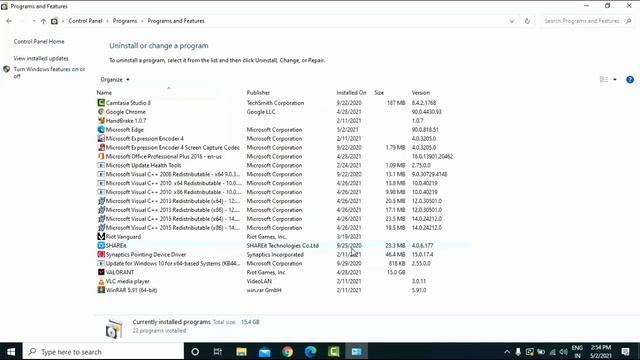Image resolution: width=640 pixels, height=360 pixels.
Task: Click VALORANT size 15.0 GB
Action: click(x=396, y=272)
